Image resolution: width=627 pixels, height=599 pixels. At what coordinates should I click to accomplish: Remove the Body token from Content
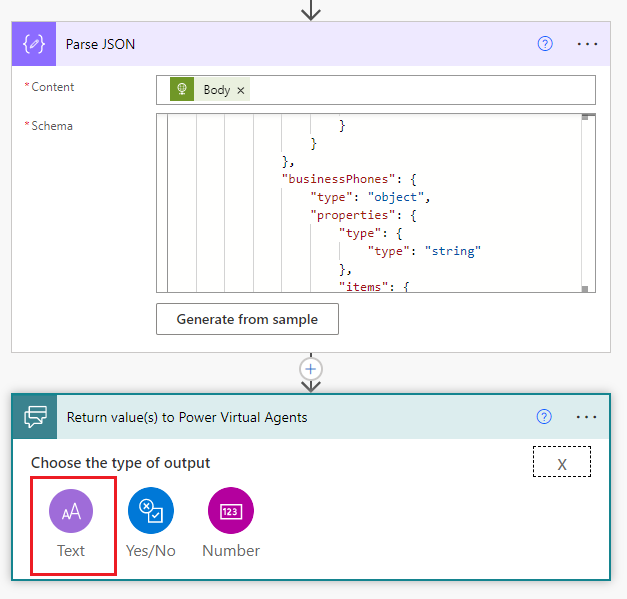click(240, 90)
